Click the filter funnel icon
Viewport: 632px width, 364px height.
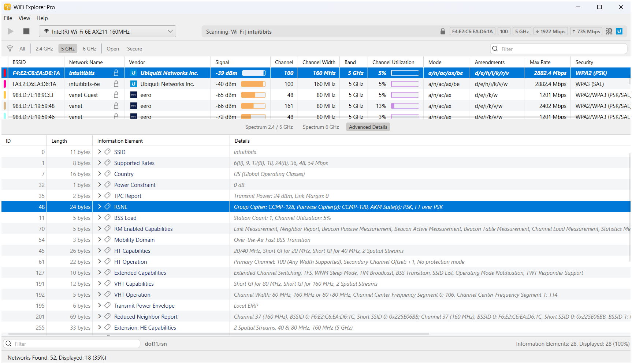10,49
